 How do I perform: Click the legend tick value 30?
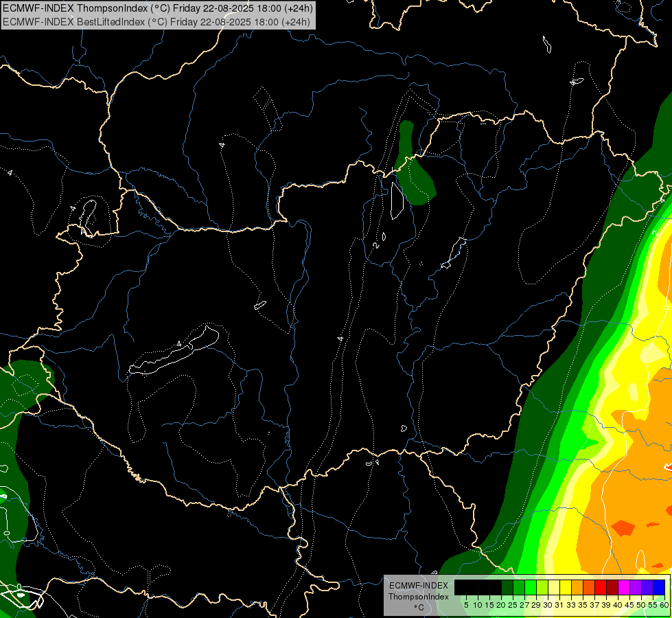pos(548,605)
